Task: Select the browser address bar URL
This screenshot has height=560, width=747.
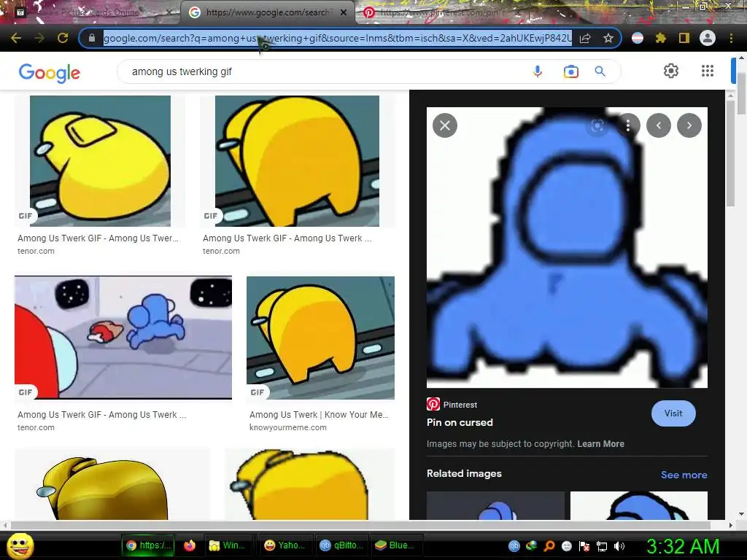Action: click(337, 38)
